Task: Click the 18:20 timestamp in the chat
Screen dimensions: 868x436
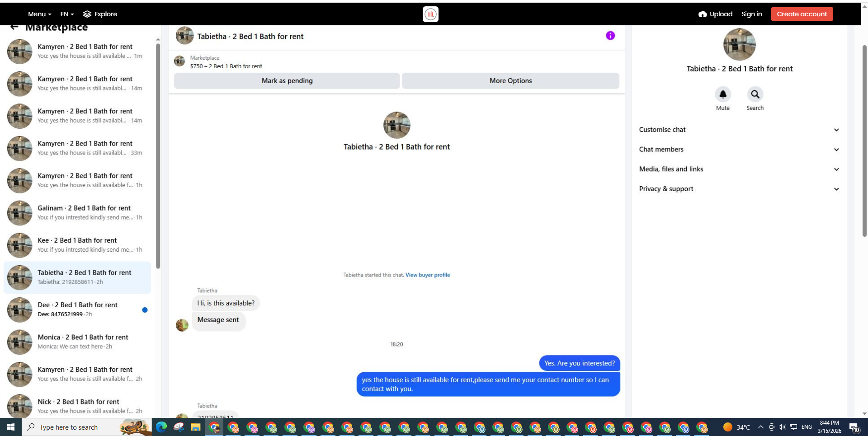Action: pos(396,344)
